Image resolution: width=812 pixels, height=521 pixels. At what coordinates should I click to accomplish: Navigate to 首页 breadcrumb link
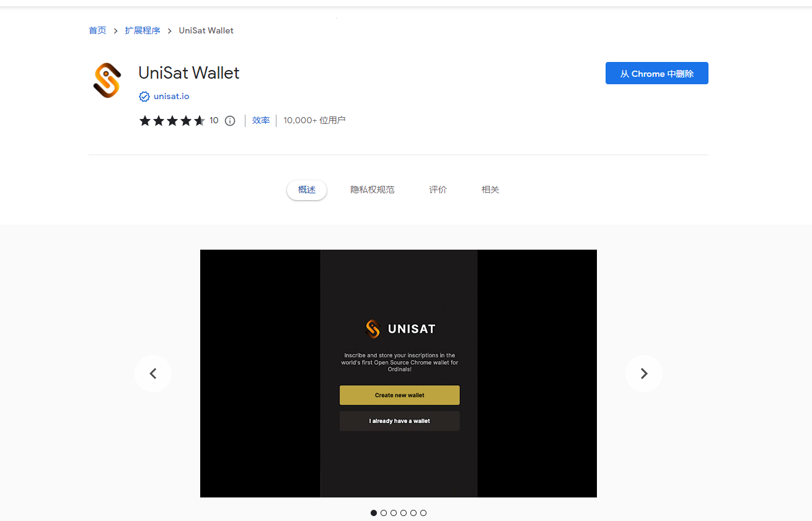97,30
